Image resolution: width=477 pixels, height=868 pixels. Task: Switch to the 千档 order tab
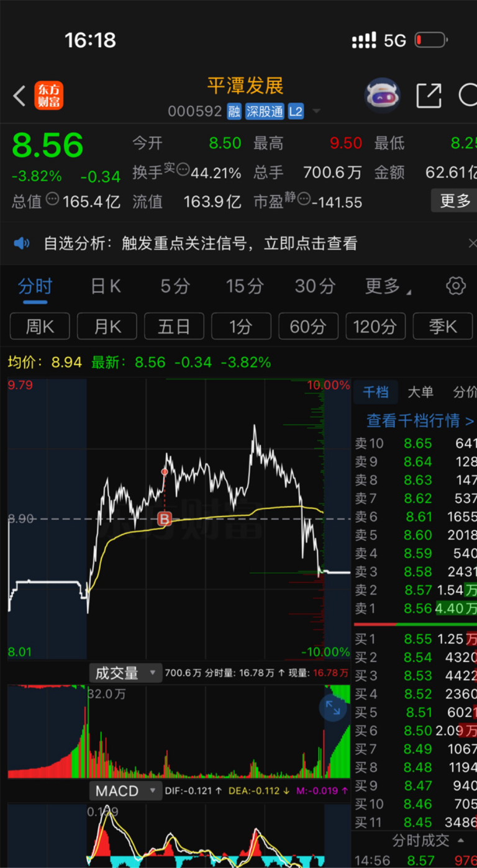[x=376, y=392]
